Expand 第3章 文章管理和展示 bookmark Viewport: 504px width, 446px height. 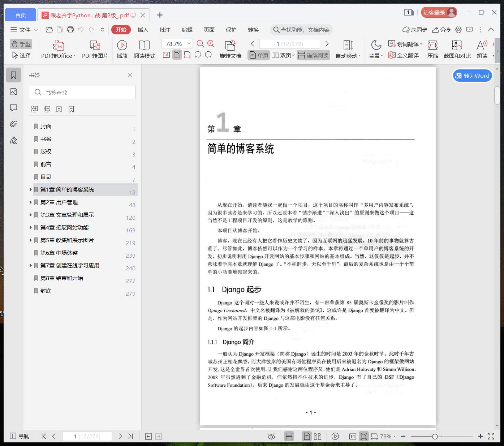30,215
